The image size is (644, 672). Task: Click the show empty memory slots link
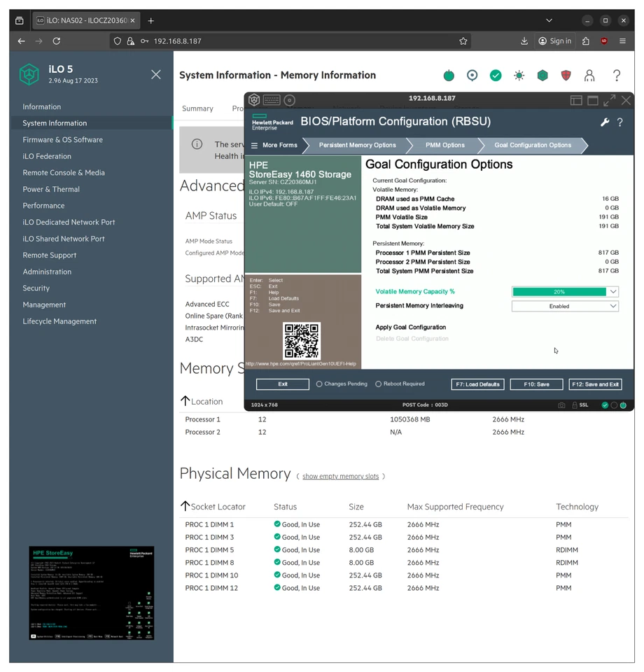point(340,477)
